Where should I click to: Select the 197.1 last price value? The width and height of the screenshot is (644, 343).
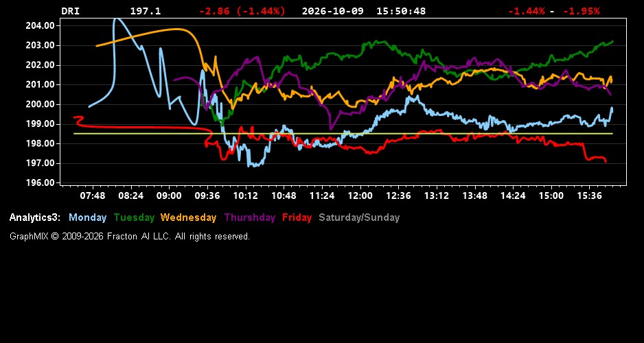(146, 11)
